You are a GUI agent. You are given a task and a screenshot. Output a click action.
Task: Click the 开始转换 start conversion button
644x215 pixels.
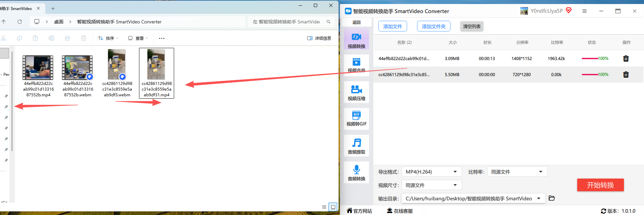tap(600, 185)
